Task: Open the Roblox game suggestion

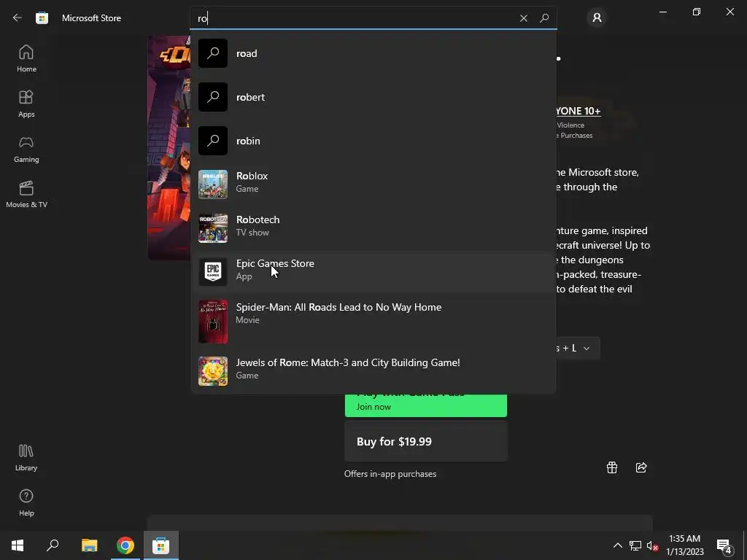Action: [x=373, y=184]
